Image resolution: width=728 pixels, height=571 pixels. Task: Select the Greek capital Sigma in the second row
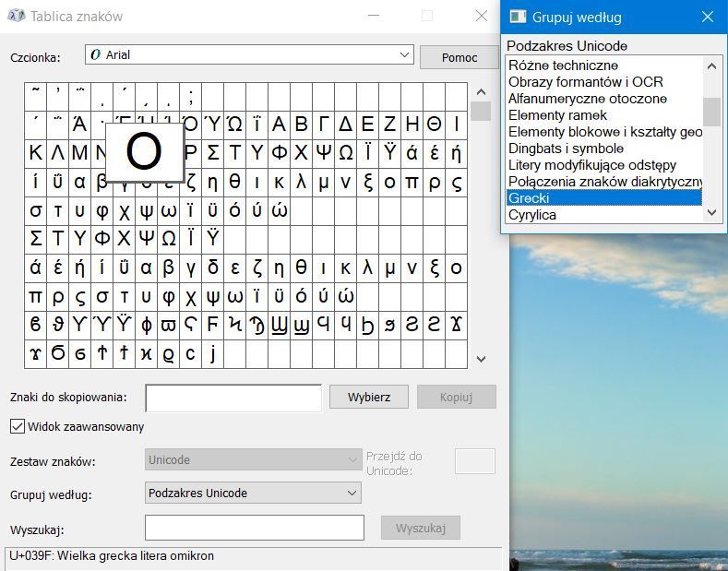click(x=213, y=153)
